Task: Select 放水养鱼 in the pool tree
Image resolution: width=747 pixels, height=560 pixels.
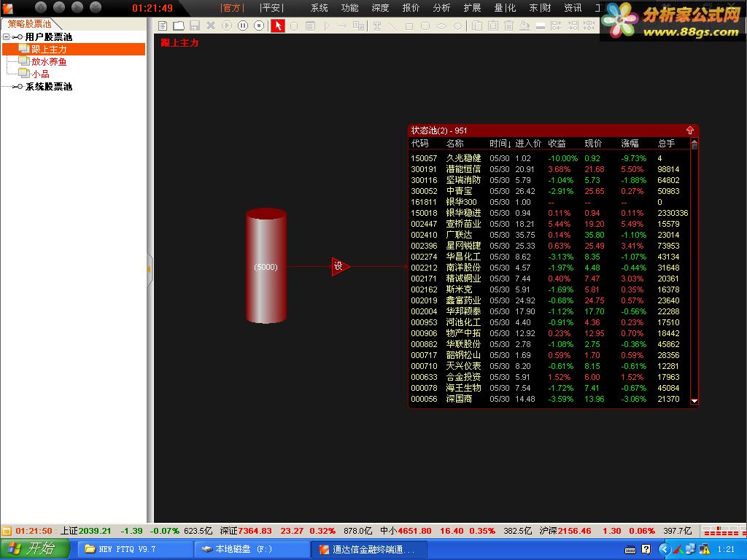Action: [49, 61]
